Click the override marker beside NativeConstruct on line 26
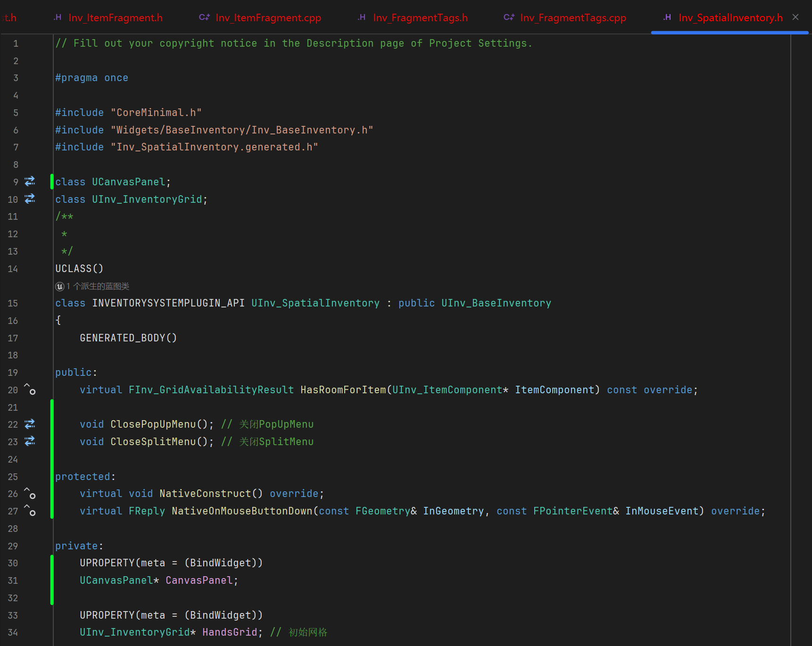The image size is (812, 646). click(30, 493)
